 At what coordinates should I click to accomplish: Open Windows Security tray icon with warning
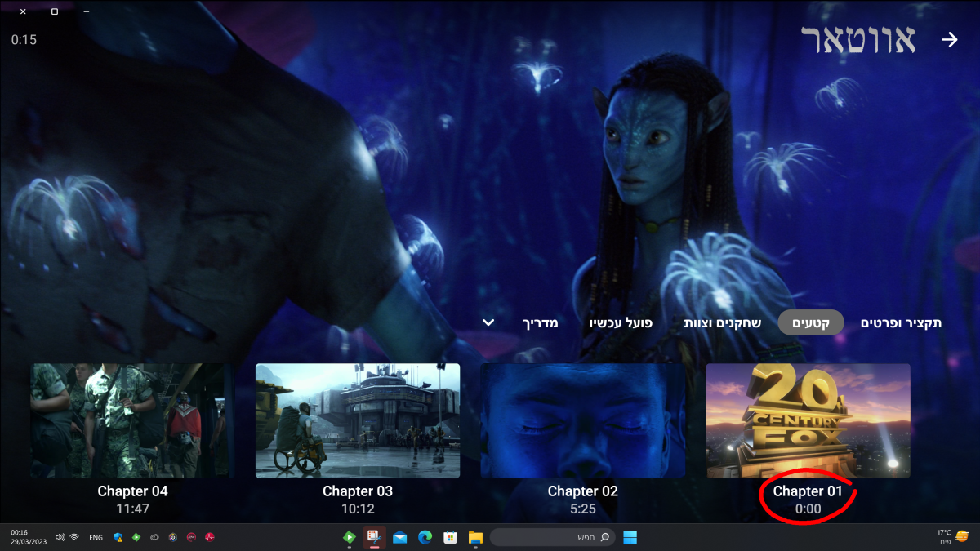pos(118,537)
